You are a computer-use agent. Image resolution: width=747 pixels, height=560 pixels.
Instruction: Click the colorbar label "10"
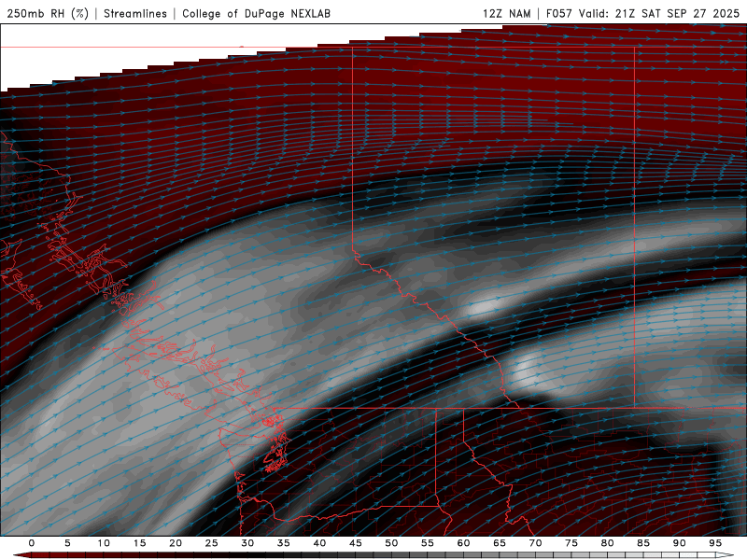coord(104,543)
